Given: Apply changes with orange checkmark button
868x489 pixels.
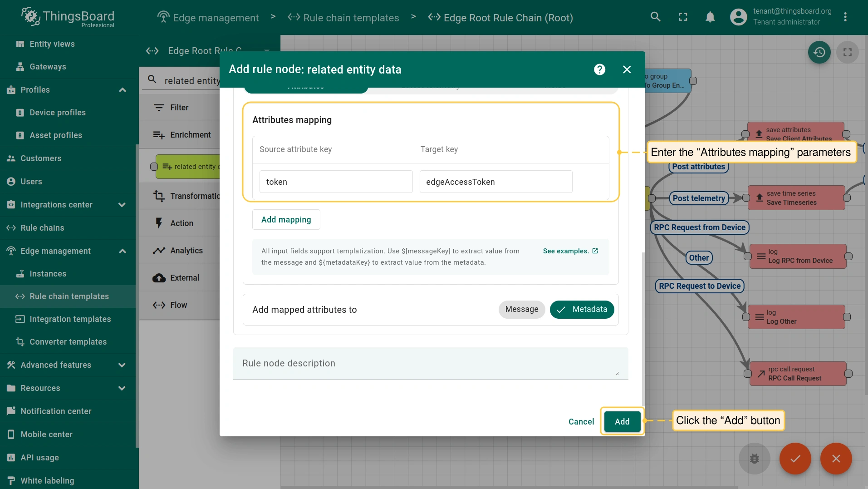Looking at the screenshot, I should point(795,459).
